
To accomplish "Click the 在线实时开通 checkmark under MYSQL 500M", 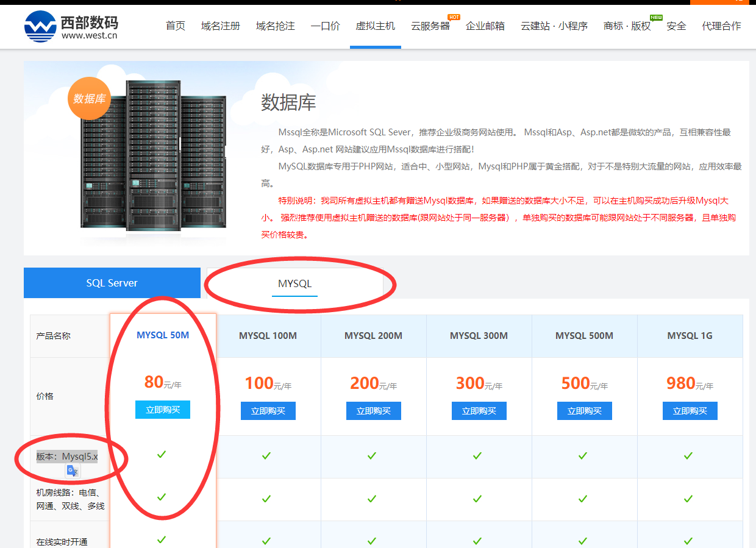I will coord(583,541).
